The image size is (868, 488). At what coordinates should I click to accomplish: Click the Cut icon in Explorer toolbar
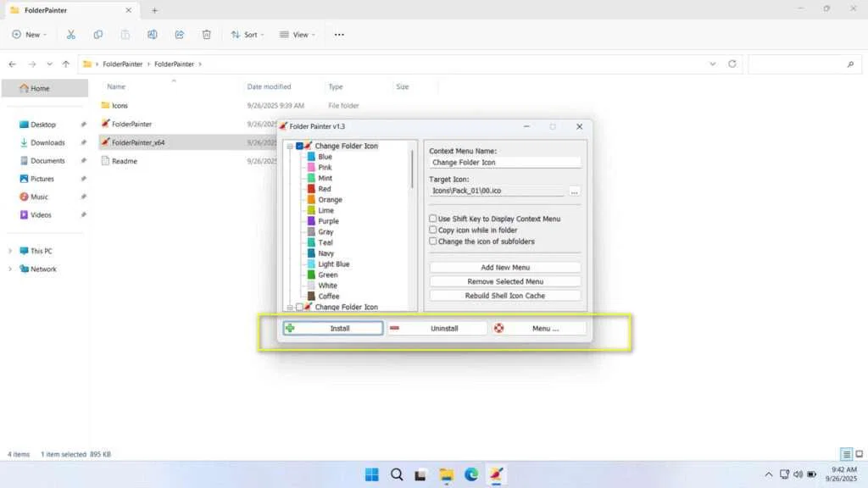click(71, 34)
